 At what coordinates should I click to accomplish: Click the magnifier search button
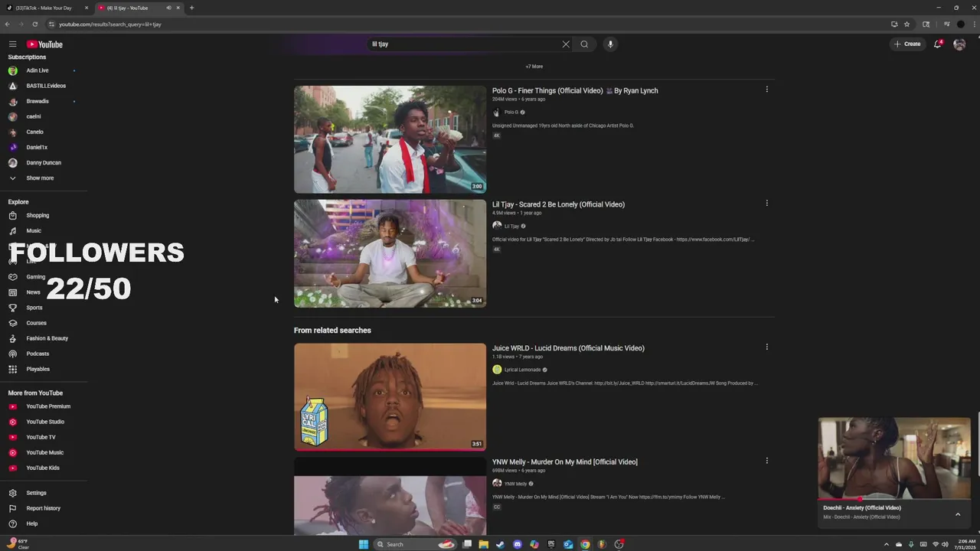pyautogui.click(x=584, y=44)
